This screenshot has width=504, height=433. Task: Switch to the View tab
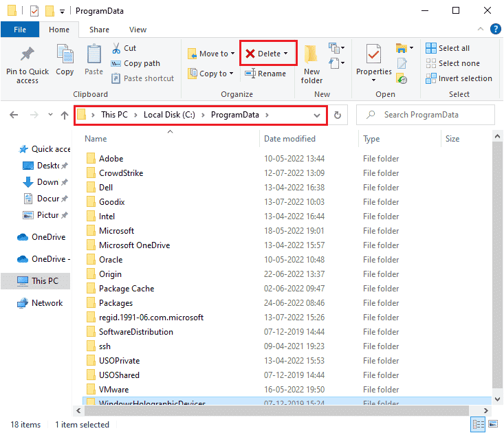(x=138, y=30)
